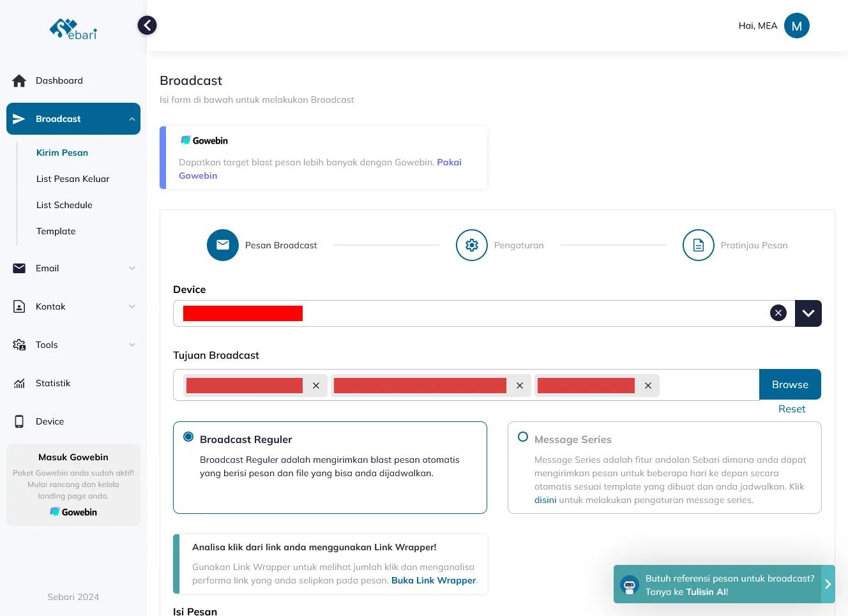848x616 pixels.
Task: Open the Tulisin AI assistant banner
Action: (x=724, y=584)
